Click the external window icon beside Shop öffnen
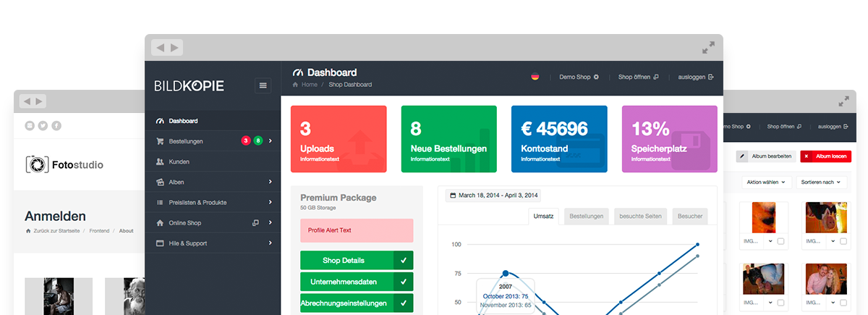The height and width of the screenshot is (315, 868). (x=656, y=77)
